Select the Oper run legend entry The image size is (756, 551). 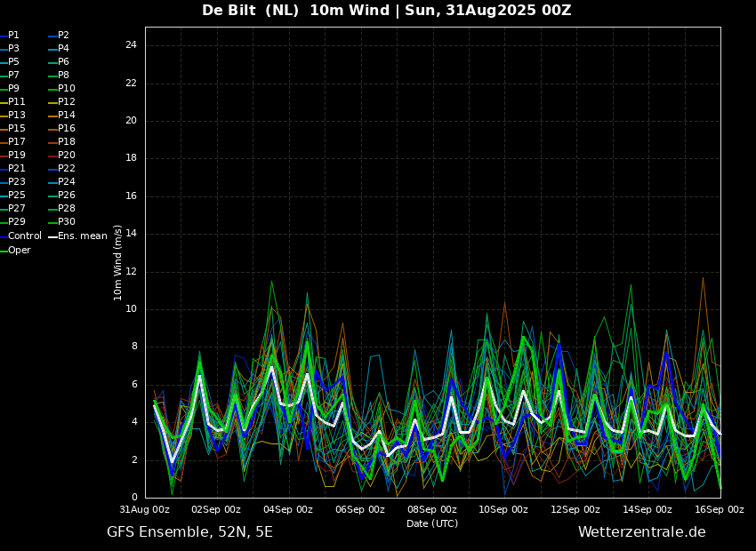(x=19, y=251)
